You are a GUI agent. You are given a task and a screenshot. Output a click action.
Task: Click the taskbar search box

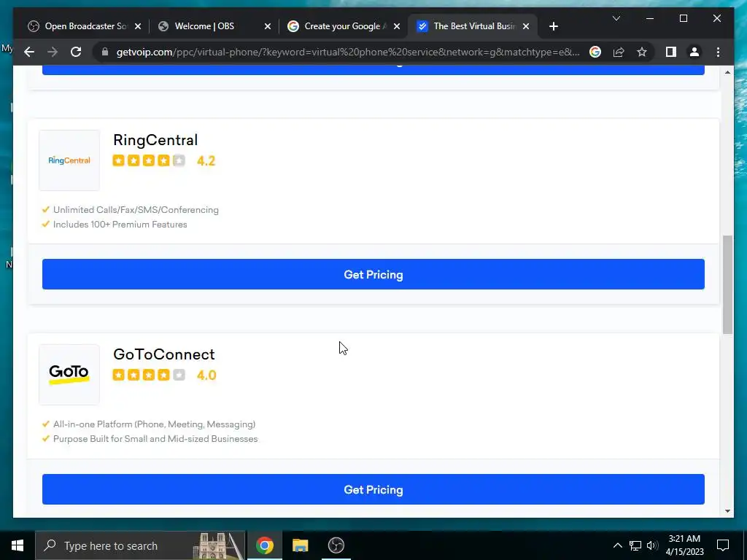pos(141,545)
